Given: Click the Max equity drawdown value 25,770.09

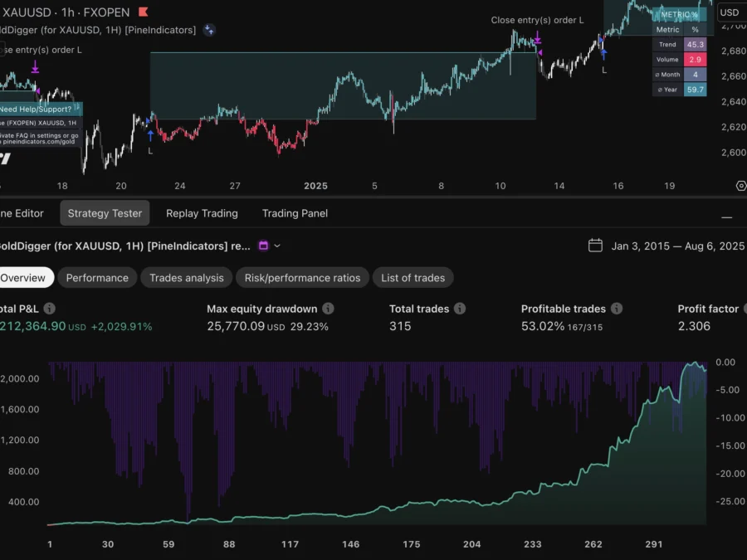Looking at the screenshot, I should [x=236, y=326].
